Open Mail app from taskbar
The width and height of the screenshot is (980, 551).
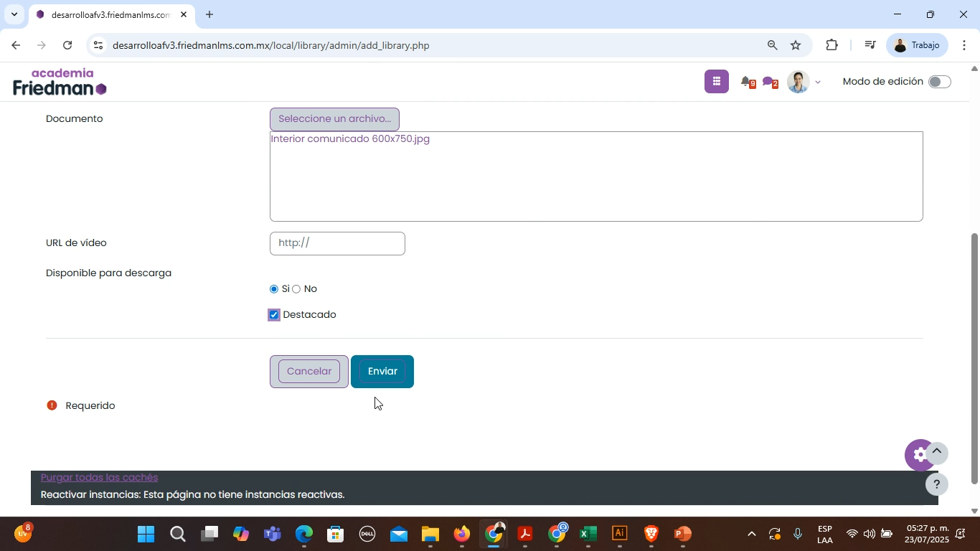tap(398, 534)
